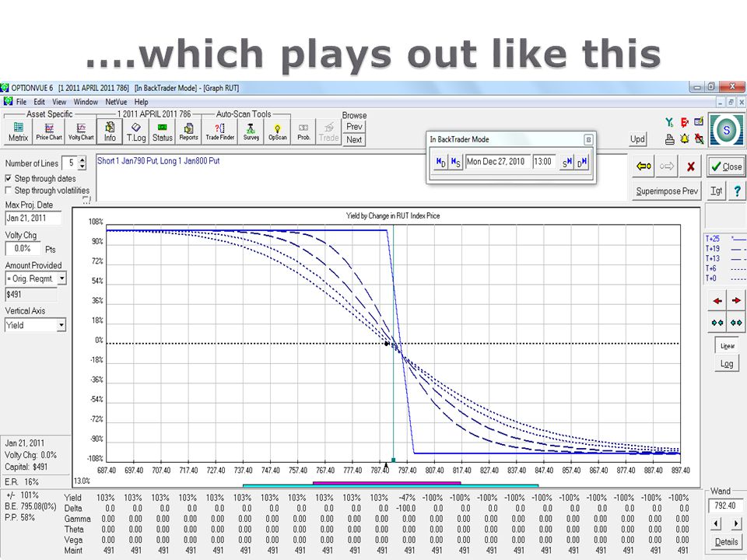Launch the Trade Finder tool
Screen dimensions: 747x560
(x=219, y=132)
